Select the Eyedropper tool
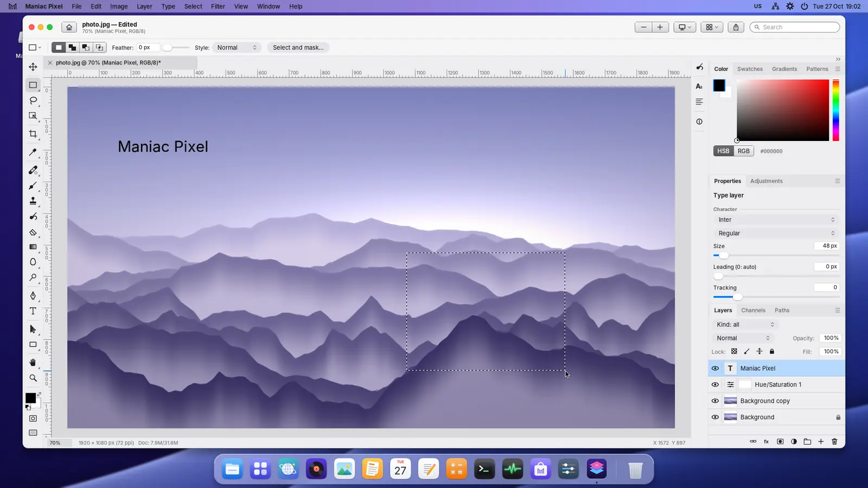 click(x=33, y=152)
